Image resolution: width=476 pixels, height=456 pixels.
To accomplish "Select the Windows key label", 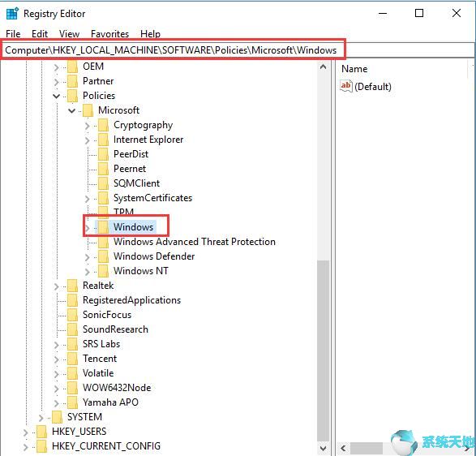I will [133, 227].
